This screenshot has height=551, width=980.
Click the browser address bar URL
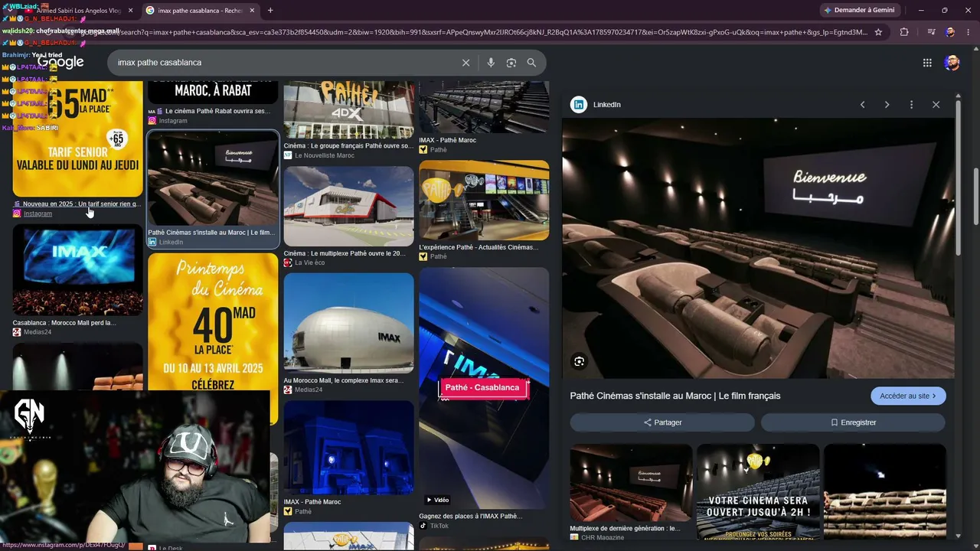(475, 32)
